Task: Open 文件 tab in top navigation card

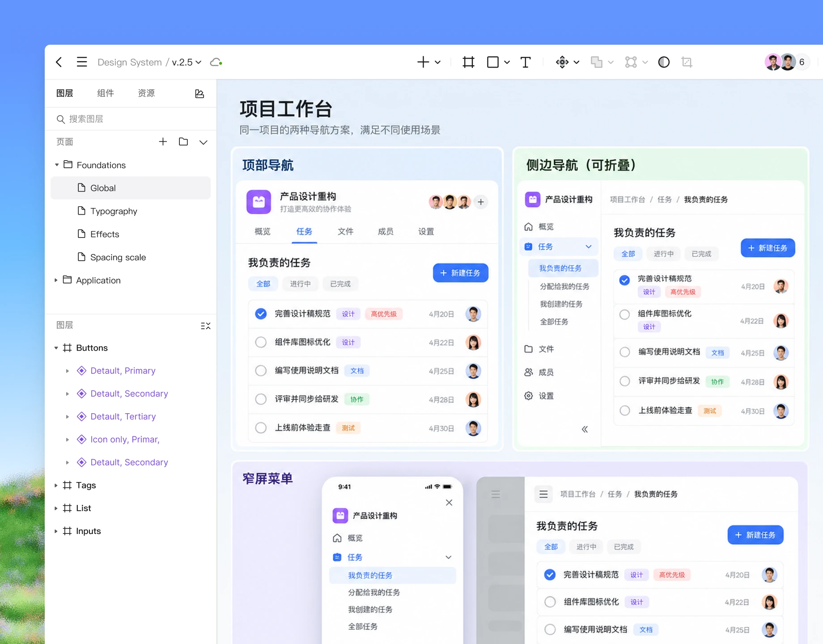Action: 345,232
